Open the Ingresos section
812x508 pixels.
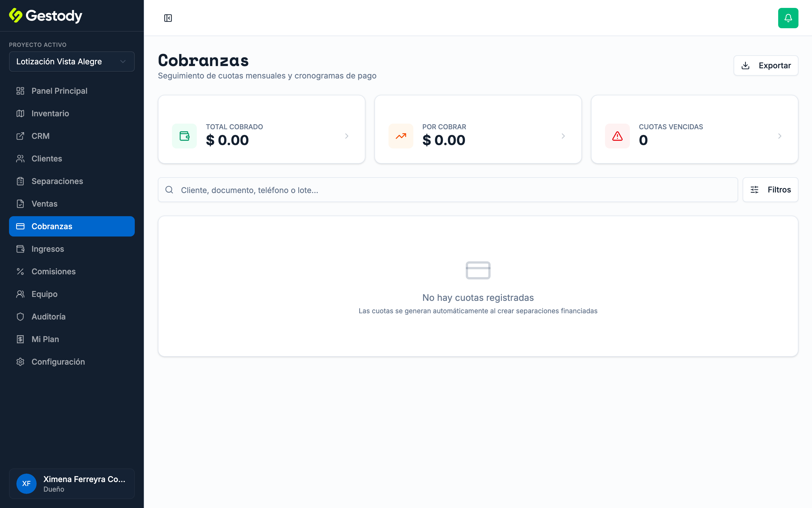pos(72,249)
